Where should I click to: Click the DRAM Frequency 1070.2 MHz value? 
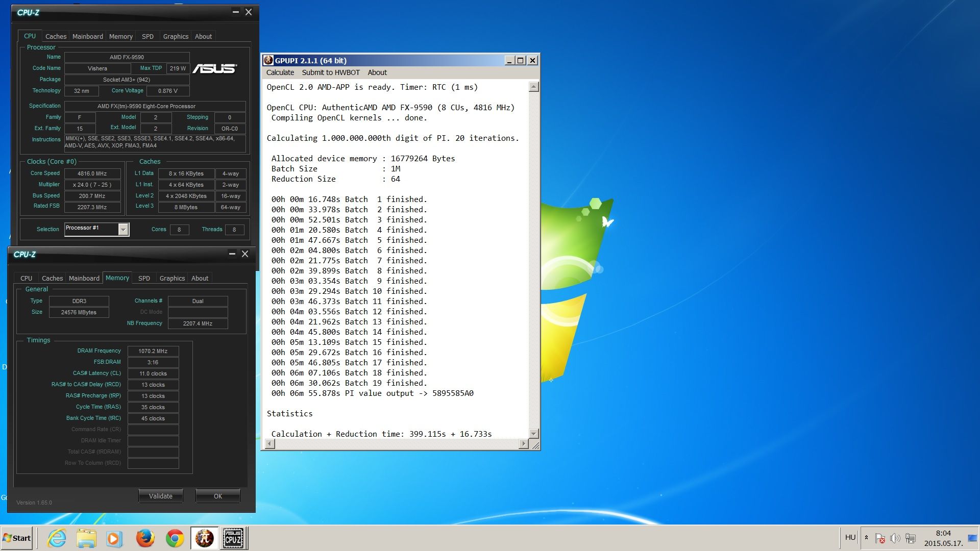click(x=153, y=351)
